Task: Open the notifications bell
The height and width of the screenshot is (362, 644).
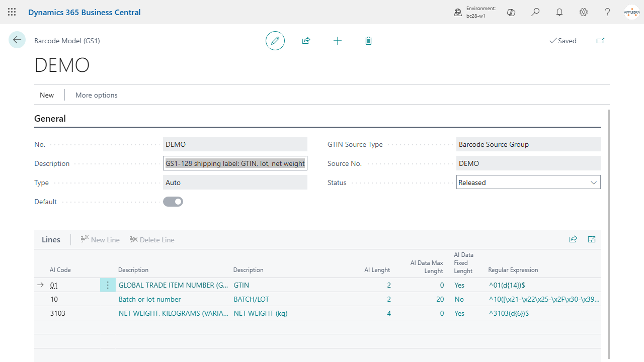Action: [x=559, y=12]
